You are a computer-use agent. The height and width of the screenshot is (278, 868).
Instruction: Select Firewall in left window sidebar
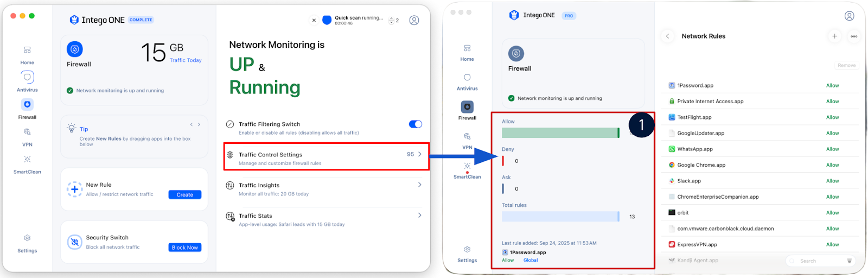pyautogui.click(x=27, y=109)
